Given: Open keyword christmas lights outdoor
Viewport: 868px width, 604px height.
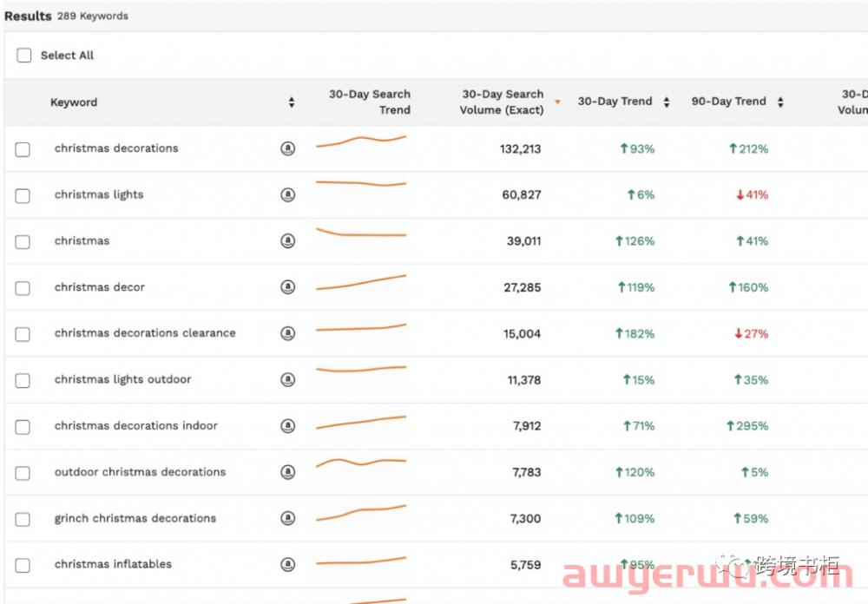Looking at the screenshot, I should (123, 380).
